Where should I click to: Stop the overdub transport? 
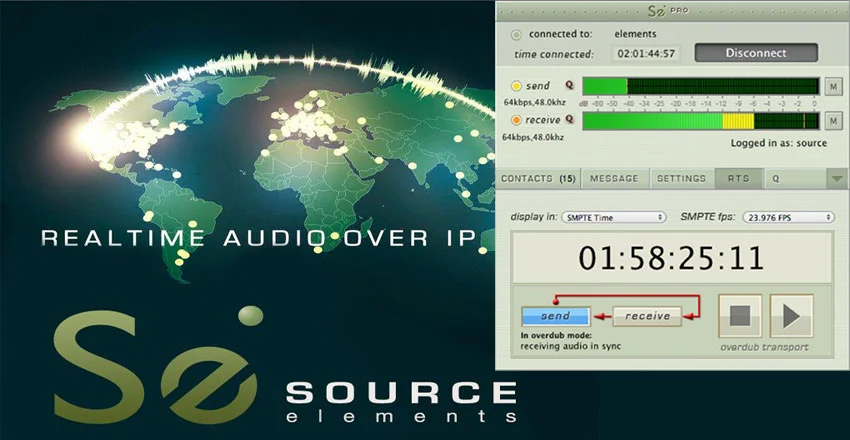pos(740,316)
